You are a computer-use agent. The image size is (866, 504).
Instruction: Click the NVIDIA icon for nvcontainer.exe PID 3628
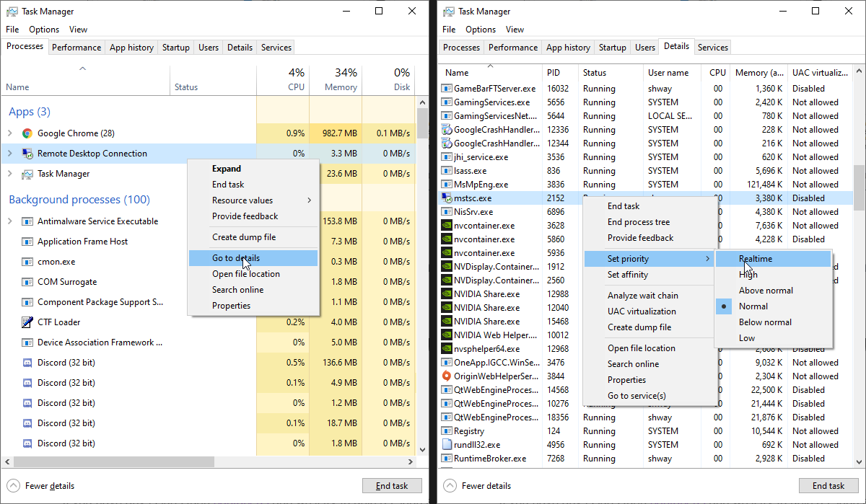[447, 226]
